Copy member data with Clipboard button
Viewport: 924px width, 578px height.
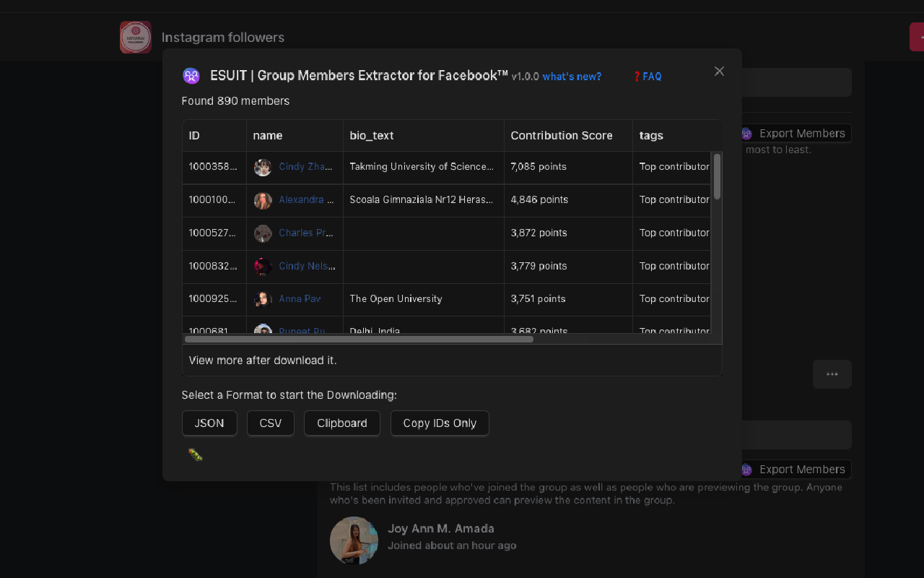pyautogui.click(x=342, y=423)
